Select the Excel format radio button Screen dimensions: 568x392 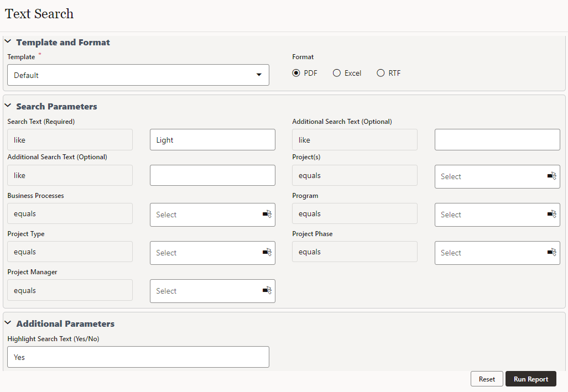click(x=336, y=72)
